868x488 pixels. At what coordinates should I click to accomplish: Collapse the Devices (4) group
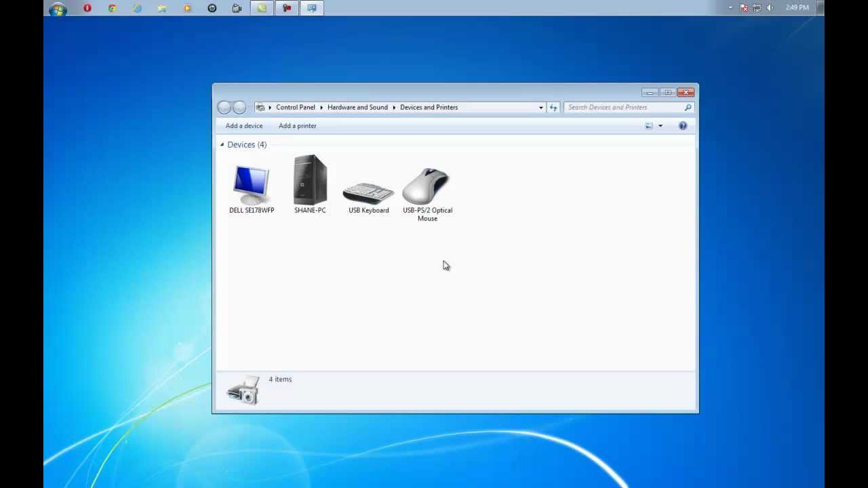[x=222, y=144]
